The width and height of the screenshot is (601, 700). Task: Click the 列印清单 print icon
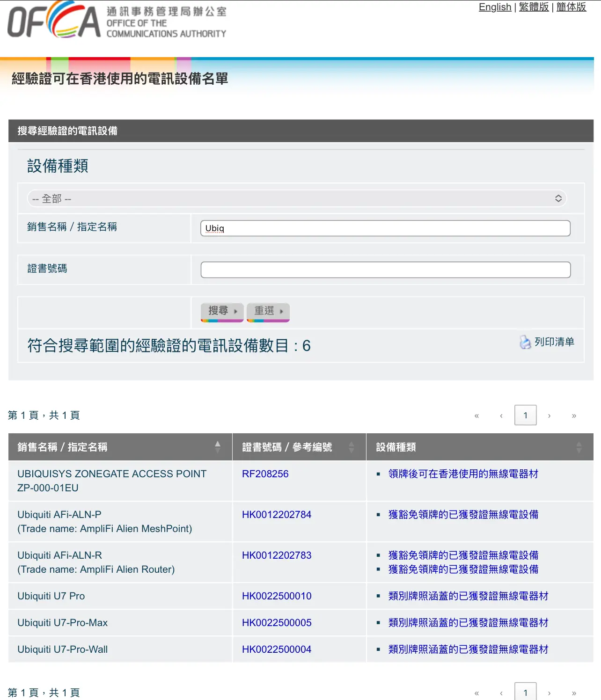click(525, 342)
